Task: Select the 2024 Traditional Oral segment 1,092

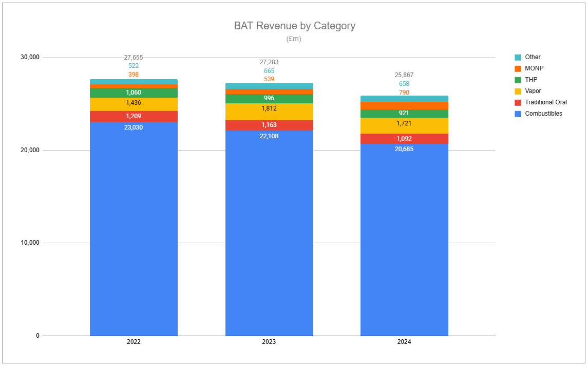Action: click(404, 139)
